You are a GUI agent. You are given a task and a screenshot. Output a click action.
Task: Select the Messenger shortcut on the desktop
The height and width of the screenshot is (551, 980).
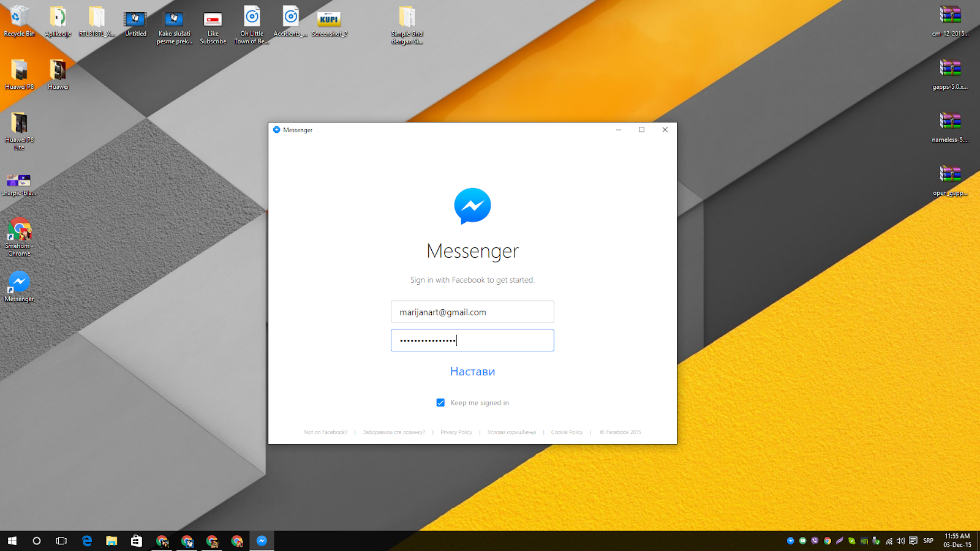tap(19, 287)
